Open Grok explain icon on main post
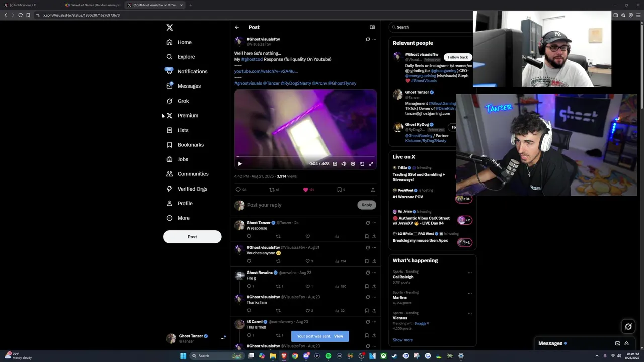Image resolution: width=644 pixels, height=362 pixels. 368,39
